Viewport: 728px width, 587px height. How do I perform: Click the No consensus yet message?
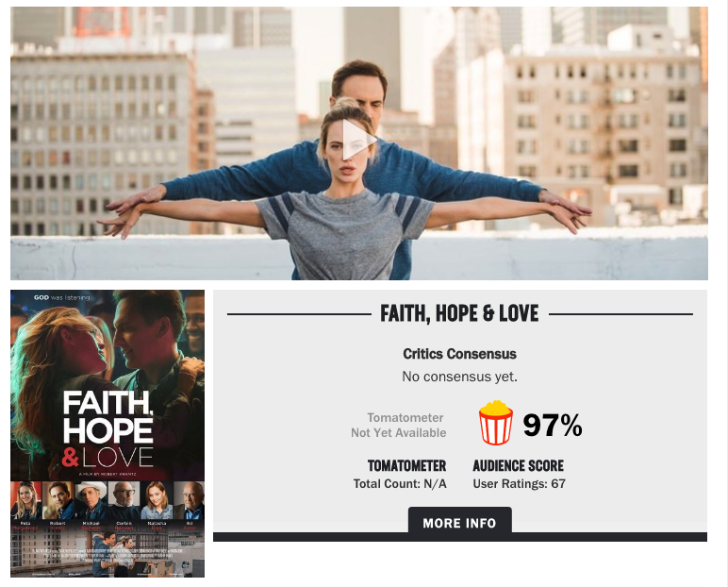459,376
